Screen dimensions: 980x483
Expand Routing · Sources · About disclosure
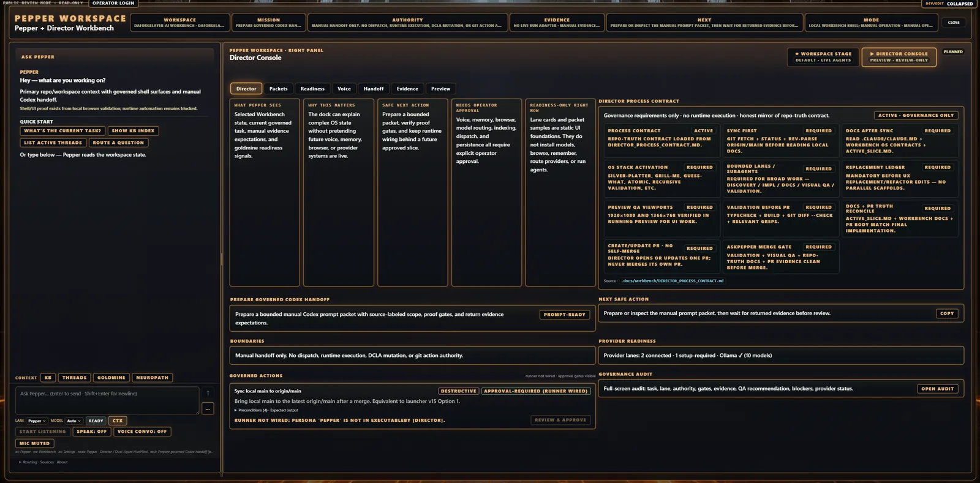coord(43,462)
